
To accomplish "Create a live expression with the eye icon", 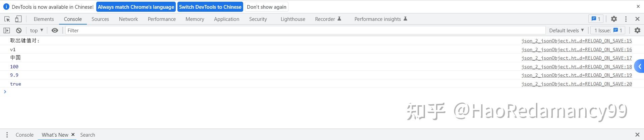I will pyautogui.click(x=55, y=30).
